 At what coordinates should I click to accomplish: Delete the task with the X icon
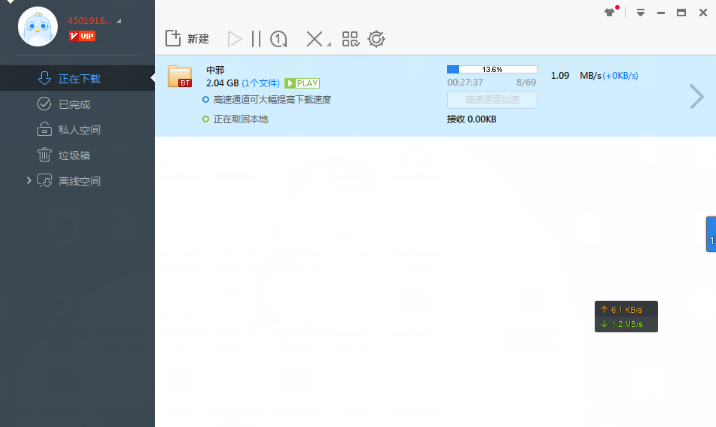[314, 39]
